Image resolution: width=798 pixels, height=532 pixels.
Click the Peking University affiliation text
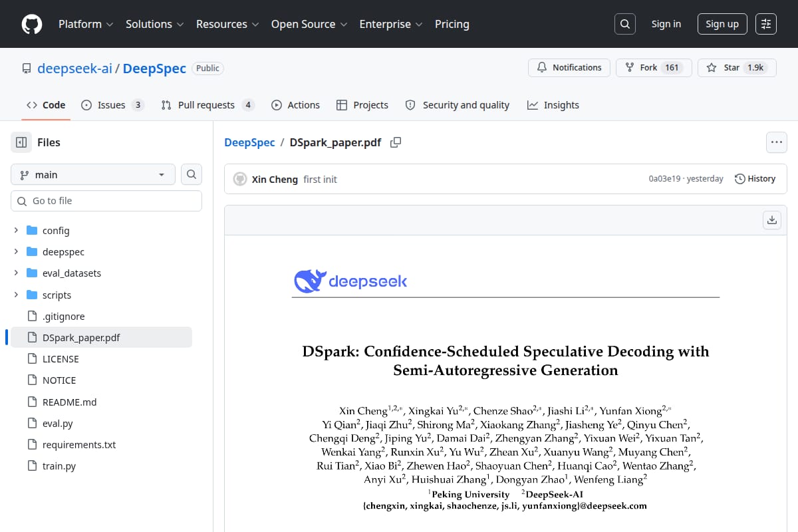point(470,494)
